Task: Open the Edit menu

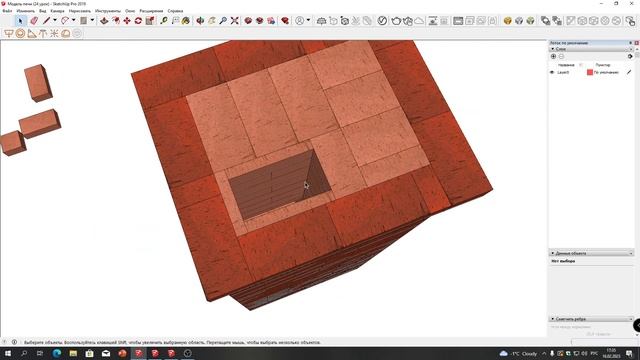Action: (x=26, y=11)
